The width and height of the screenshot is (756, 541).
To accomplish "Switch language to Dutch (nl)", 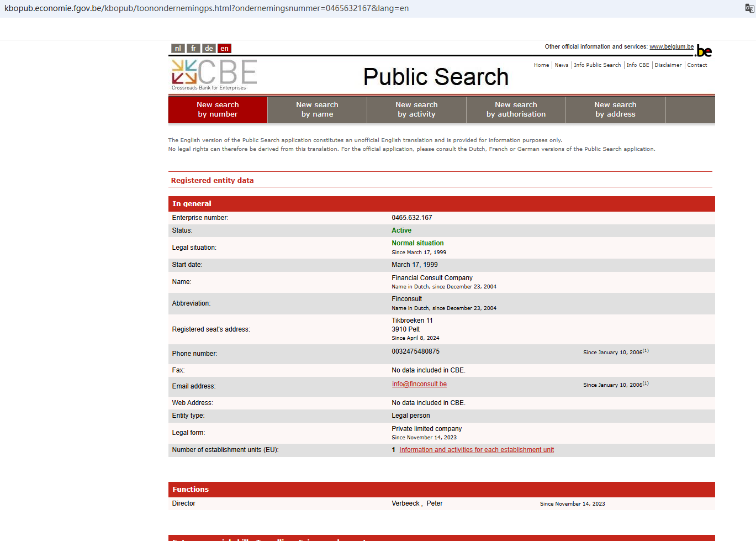I will (178, 49).
